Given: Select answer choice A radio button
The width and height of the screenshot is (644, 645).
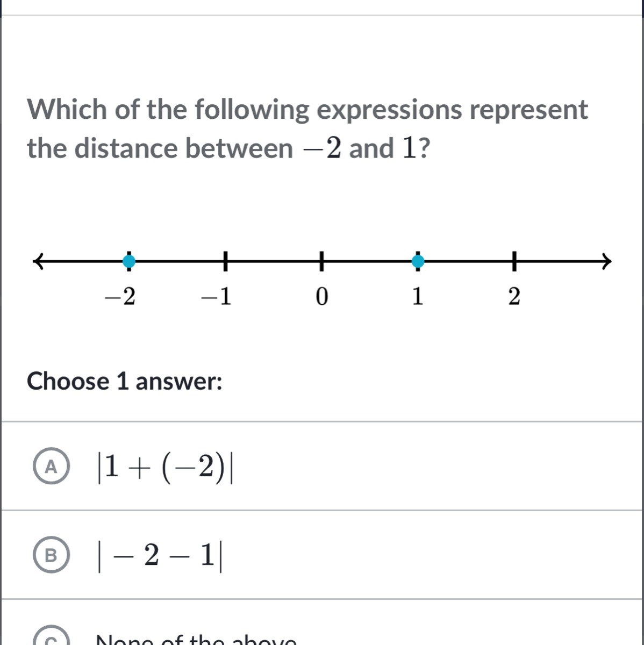Looking at the screenshot, I should click(51, 467).
